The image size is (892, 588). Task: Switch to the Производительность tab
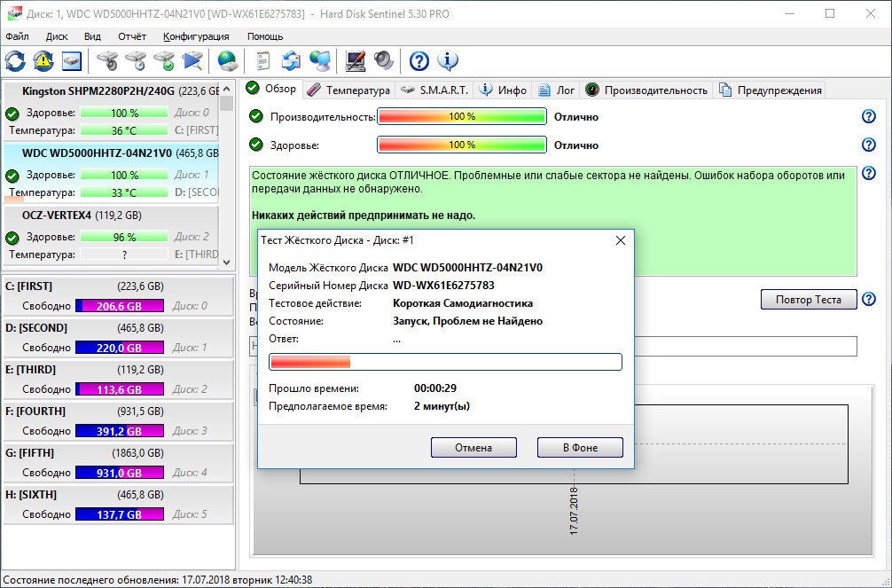tap(646, 90)
